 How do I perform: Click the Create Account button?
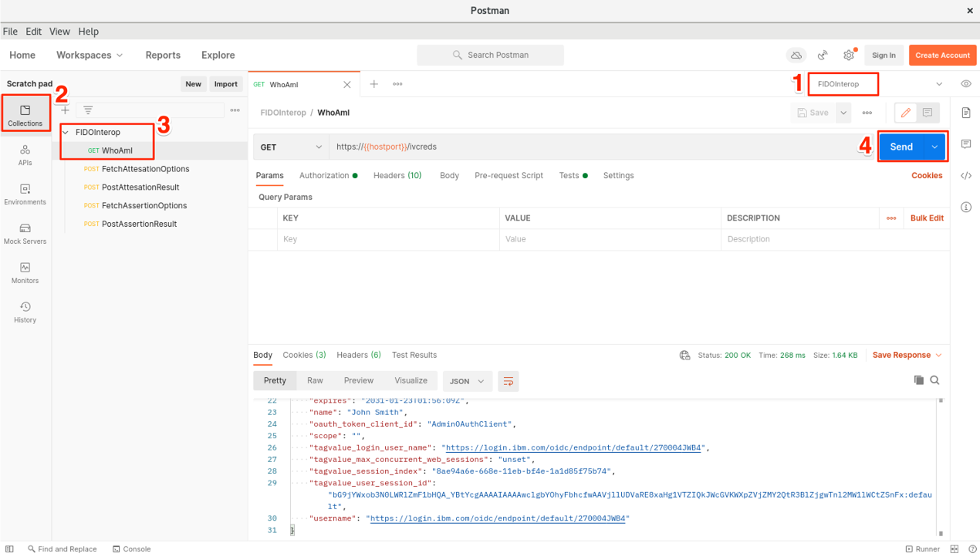pyautogui.click(x=942, y=56)
